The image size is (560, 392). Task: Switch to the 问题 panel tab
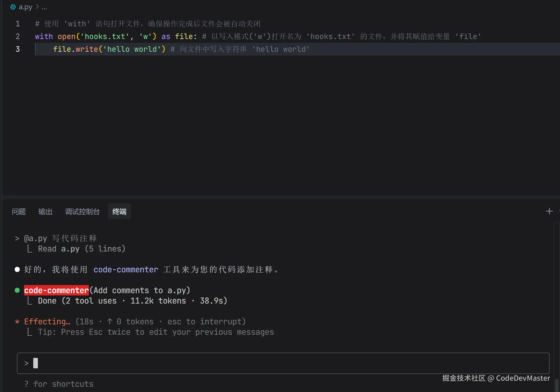tap(19, 212)
